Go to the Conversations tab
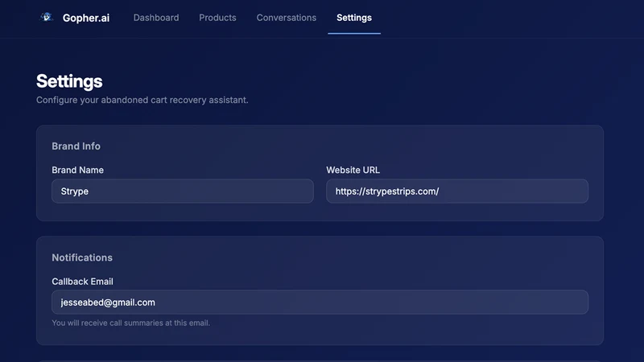 click(x=287, y=18)
